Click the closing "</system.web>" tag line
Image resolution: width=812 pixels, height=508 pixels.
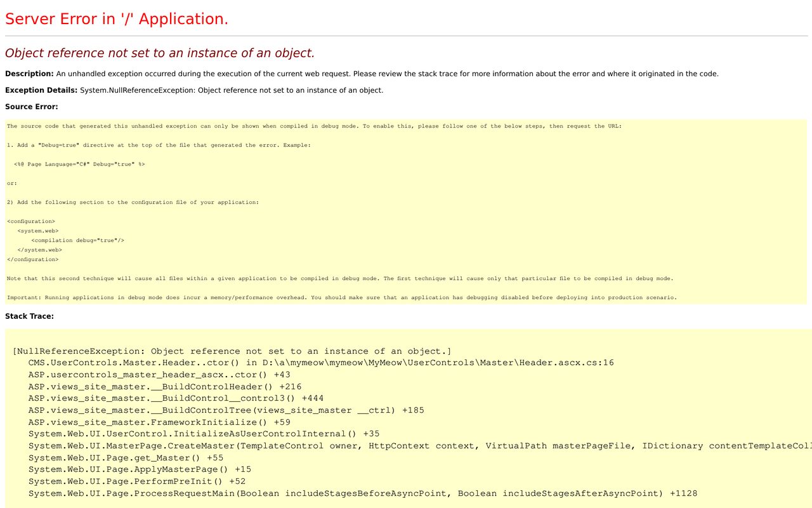(40, 250)
